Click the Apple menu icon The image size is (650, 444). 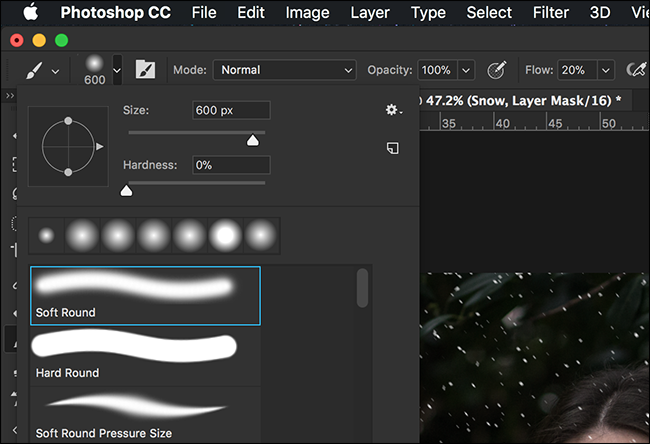[31, 12]
